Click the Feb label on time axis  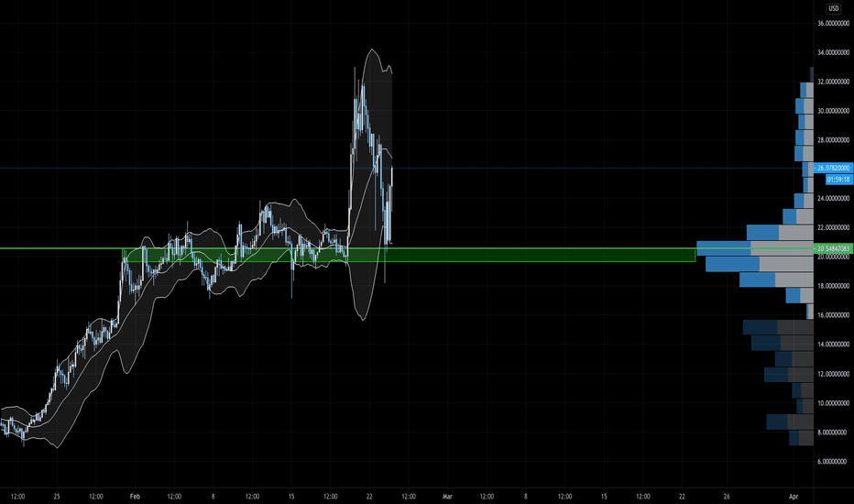click(135, 497)
